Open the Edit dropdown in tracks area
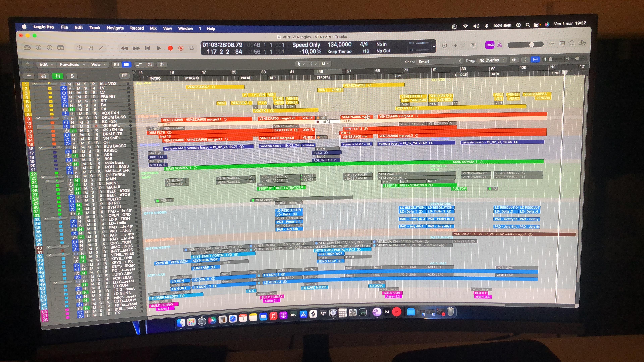Screen dimensions: 644x362 46,65
